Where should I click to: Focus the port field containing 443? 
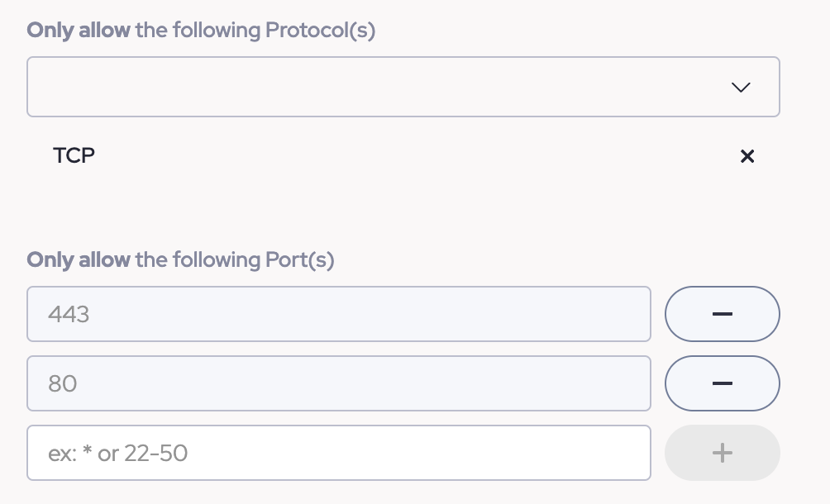point(338,314)
